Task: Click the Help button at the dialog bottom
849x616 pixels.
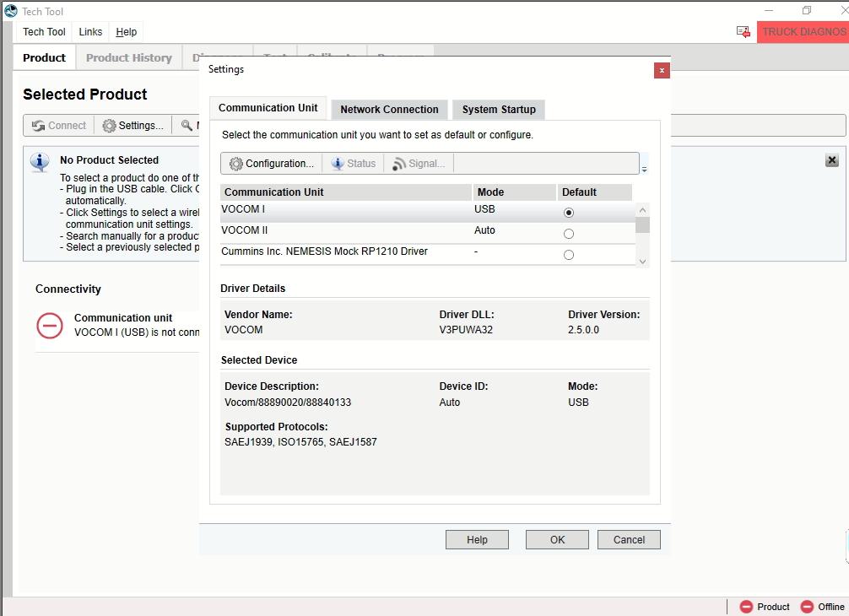Action: coord(477,540)
